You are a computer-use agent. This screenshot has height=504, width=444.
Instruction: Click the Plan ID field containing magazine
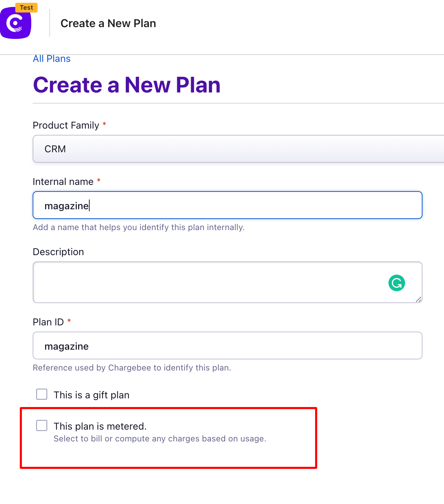(x=227, y=346)
